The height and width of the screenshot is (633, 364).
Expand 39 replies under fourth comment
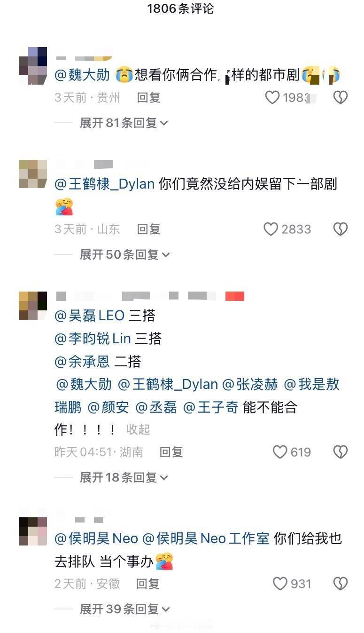[124, 609]
